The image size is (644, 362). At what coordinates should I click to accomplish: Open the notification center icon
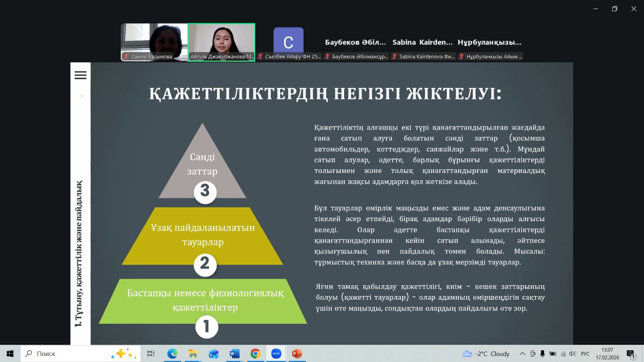(x=631, y=354)
